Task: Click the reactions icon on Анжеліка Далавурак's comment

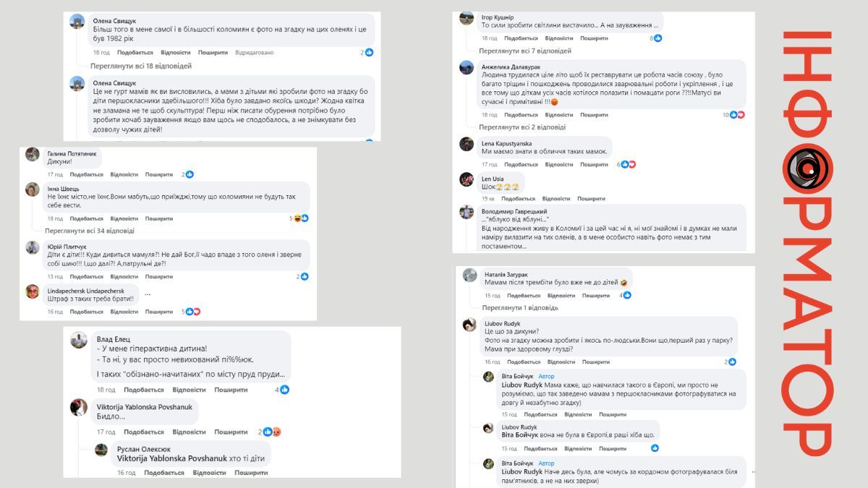Action: [737, 115]
